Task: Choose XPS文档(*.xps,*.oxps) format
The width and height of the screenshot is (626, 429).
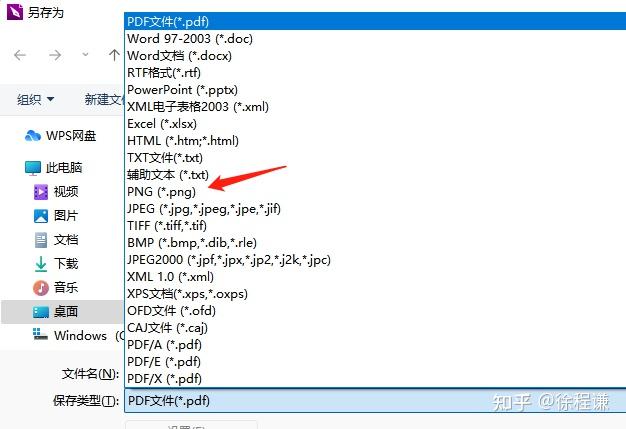Action: [375, 294]
